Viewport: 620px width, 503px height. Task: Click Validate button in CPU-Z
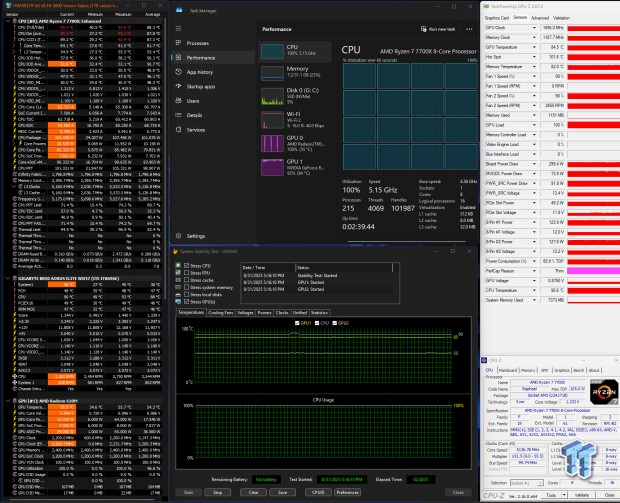point(582,495)
